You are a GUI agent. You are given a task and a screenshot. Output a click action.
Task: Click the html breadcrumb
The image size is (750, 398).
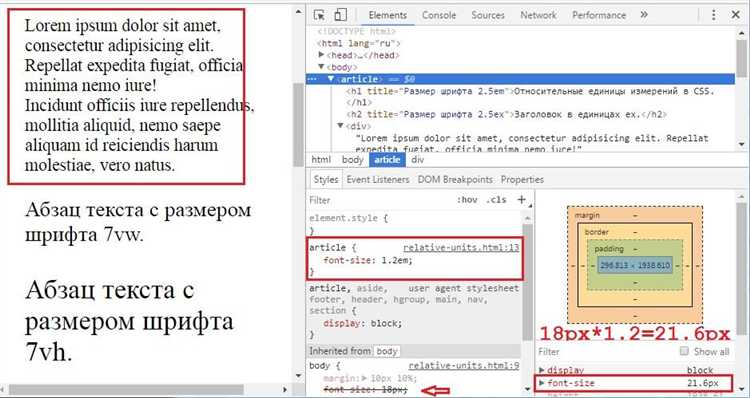[321, 160]
